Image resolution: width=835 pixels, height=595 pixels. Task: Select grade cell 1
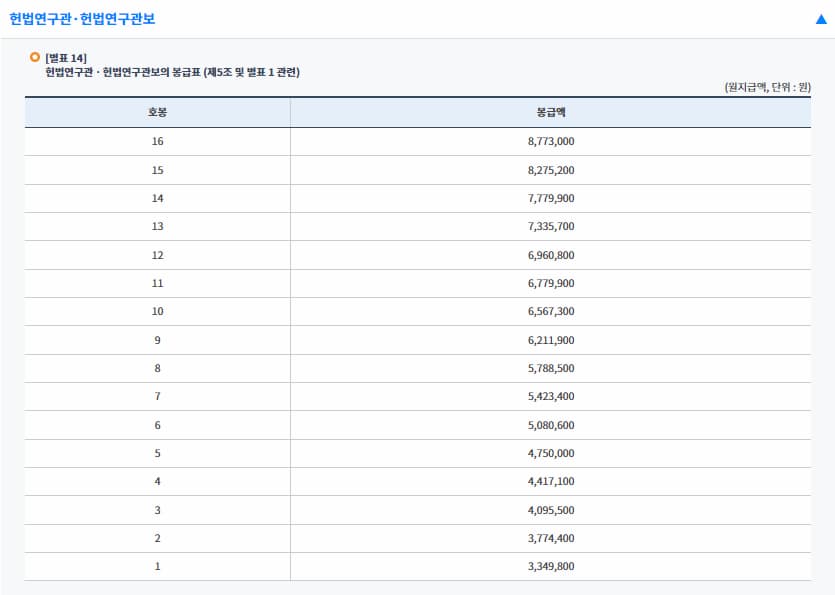[x=158, y=566]
